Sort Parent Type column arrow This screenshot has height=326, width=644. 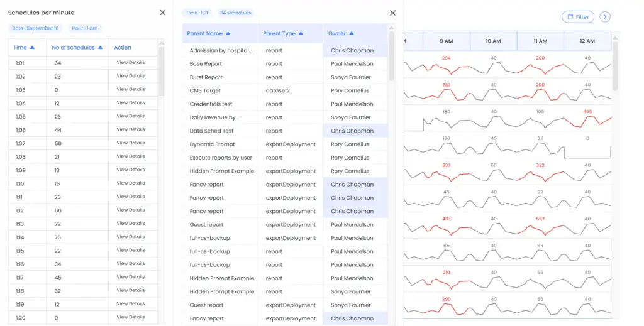click(301, 34)
